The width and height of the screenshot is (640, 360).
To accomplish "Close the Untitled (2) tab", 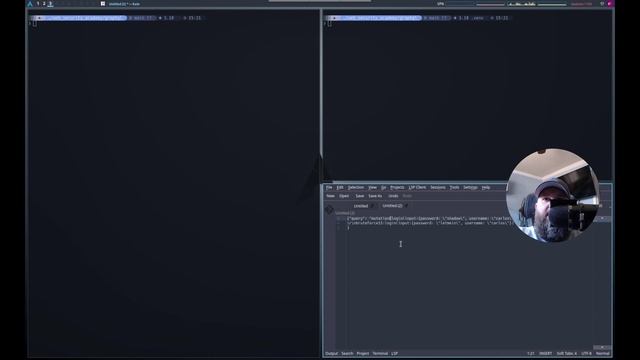I will (407, 206).
